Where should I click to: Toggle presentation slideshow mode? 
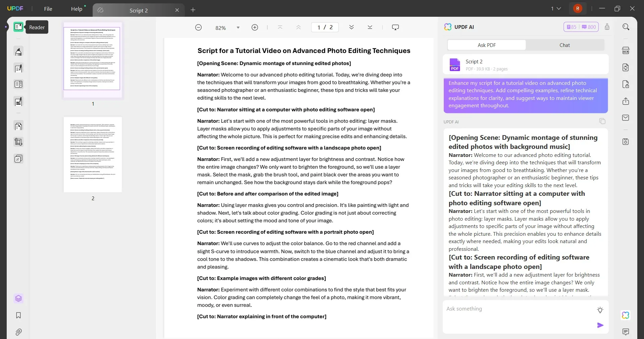coord(395,27)
